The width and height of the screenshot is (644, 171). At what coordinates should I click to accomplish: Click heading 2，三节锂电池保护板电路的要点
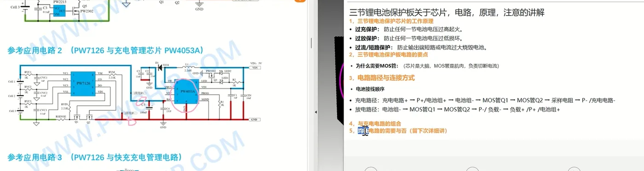pos(388,55)
